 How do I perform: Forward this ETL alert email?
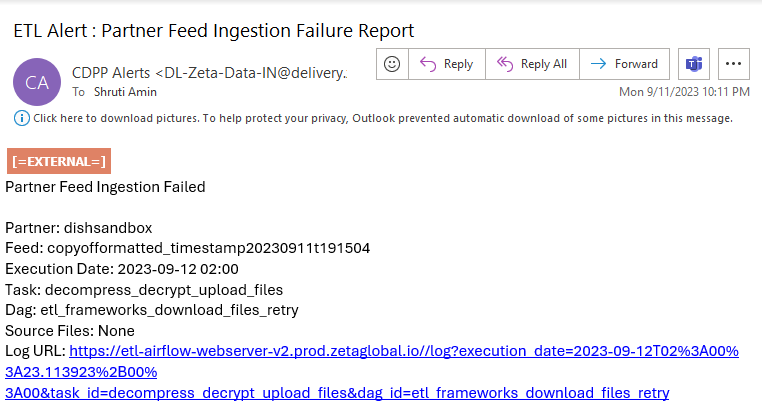pos(624,64)
